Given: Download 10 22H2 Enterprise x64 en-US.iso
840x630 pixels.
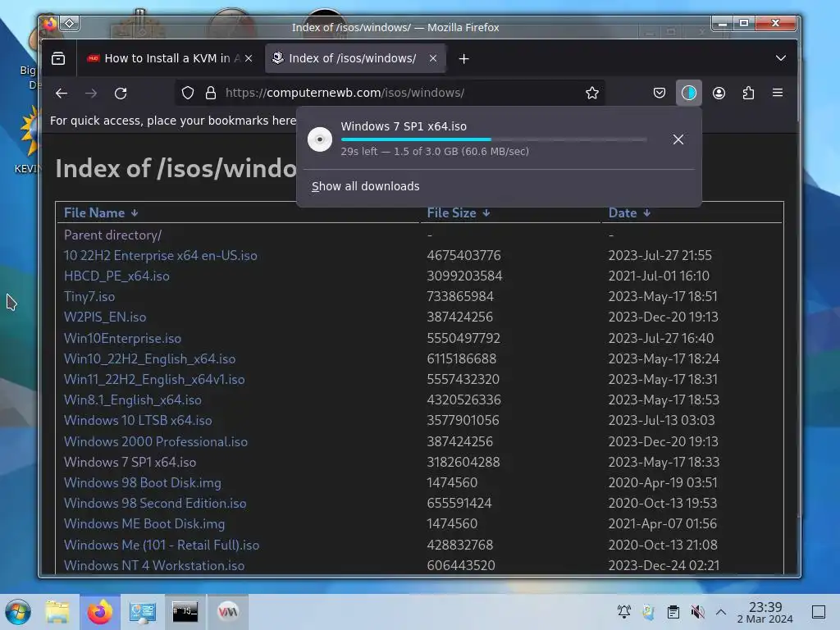Looking at the screenshot, I should coord(160,256).
